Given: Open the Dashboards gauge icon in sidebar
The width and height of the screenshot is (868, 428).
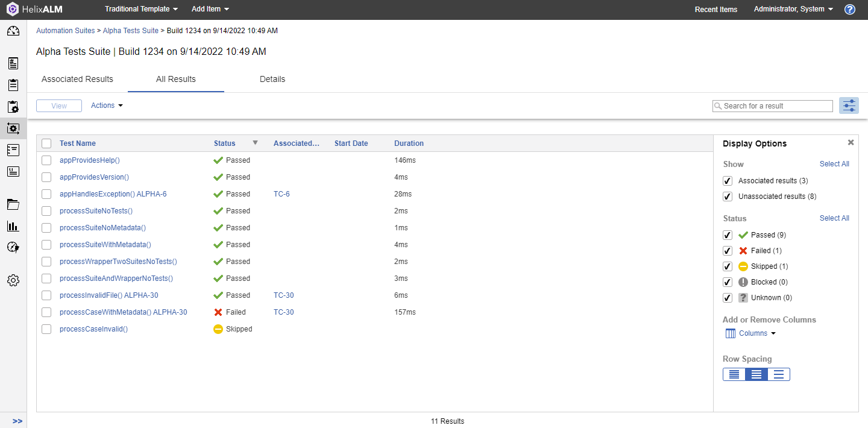Looking at the screenshot, I should pyautogui.click(x=13, y=31).
